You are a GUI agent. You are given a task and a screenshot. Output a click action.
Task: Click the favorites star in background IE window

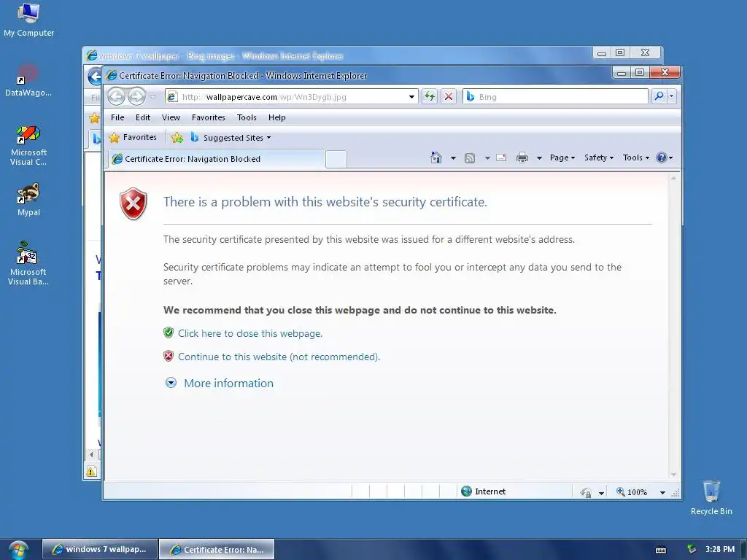pos(94,117)
